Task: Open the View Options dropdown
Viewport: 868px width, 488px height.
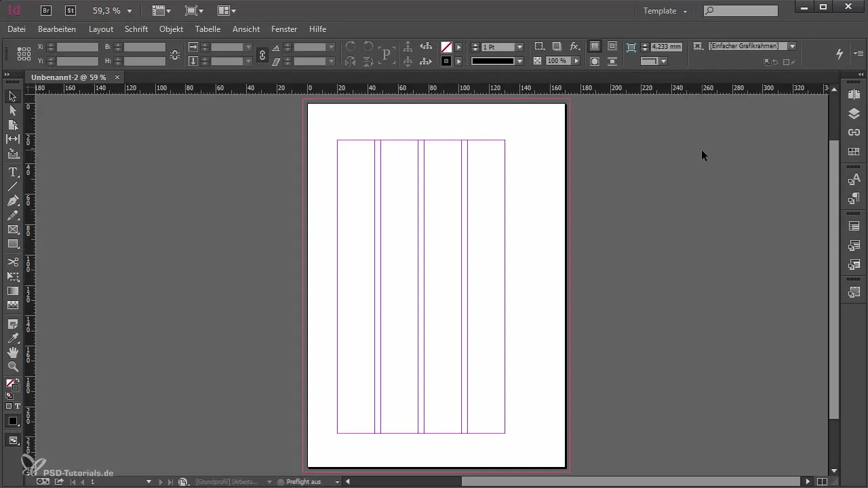Action: pos(161,11)
